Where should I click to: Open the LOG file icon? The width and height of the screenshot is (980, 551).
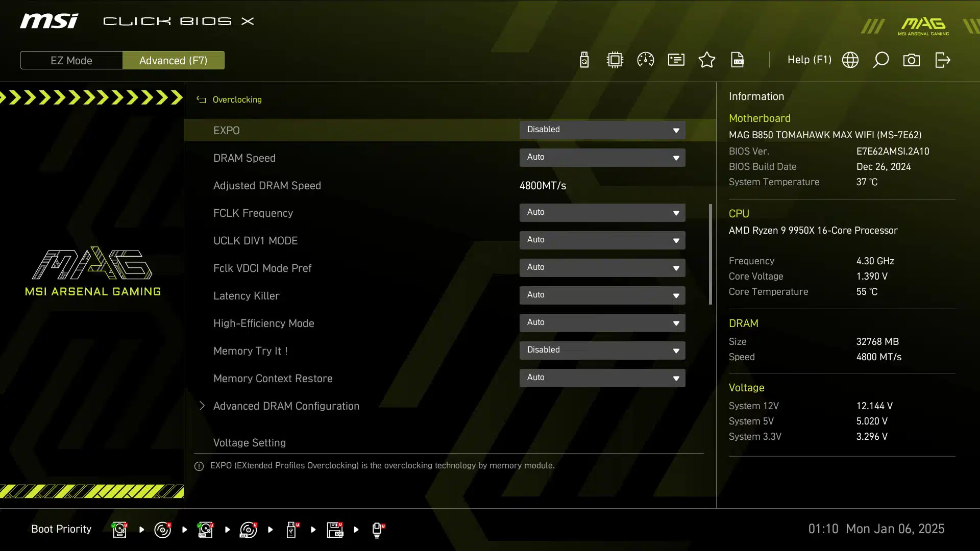point(738,60)
